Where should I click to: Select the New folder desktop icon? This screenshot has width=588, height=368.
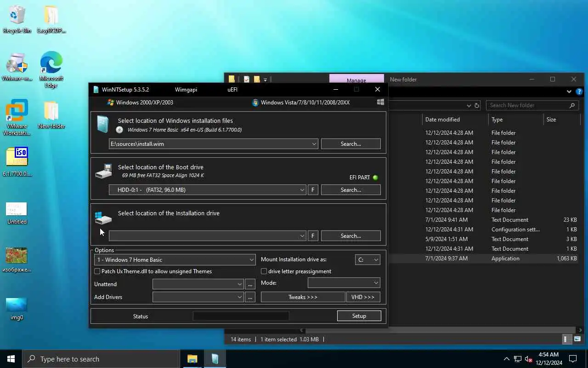coord(51,115)
